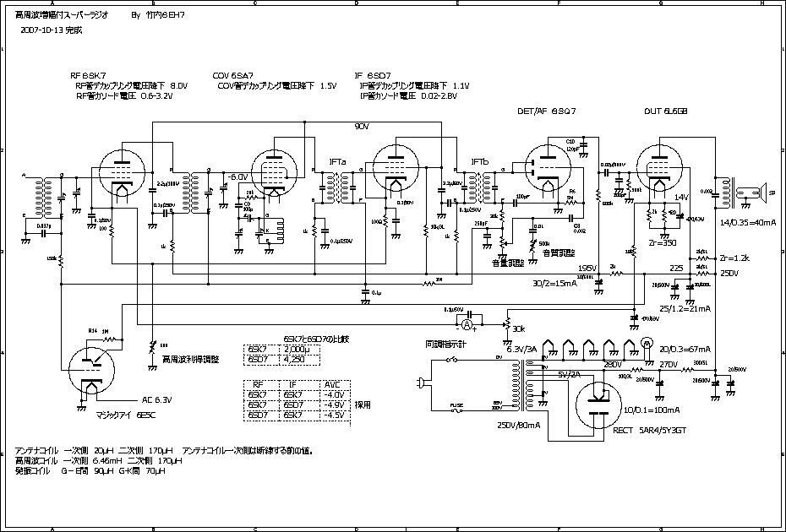The width and height of the screenshot is (786, 532).
Task: Click the rectifier tube symbol
Action: coord(599,406)
